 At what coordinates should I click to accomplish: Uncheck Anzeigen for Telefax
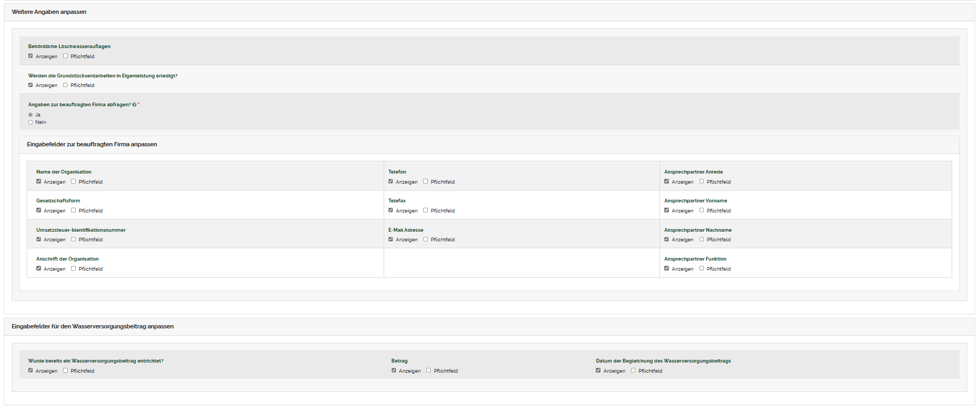coord(391,210)
